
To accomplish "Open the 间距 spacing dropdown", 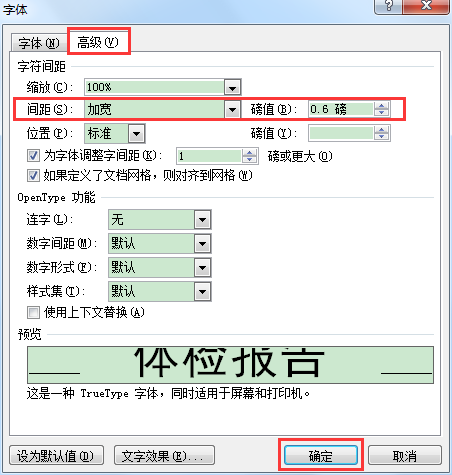I will (232, 109).
